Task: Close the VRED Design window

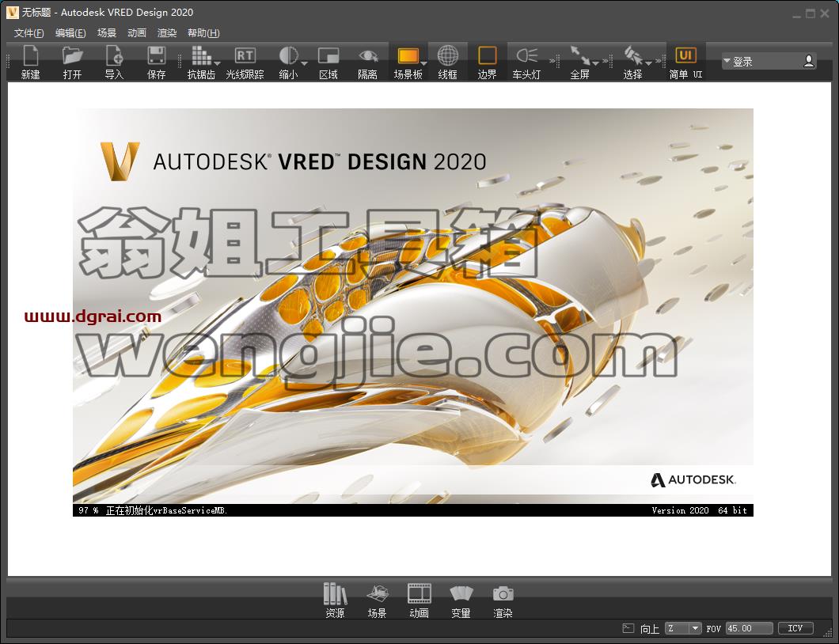Action: (x=825, y=14)
